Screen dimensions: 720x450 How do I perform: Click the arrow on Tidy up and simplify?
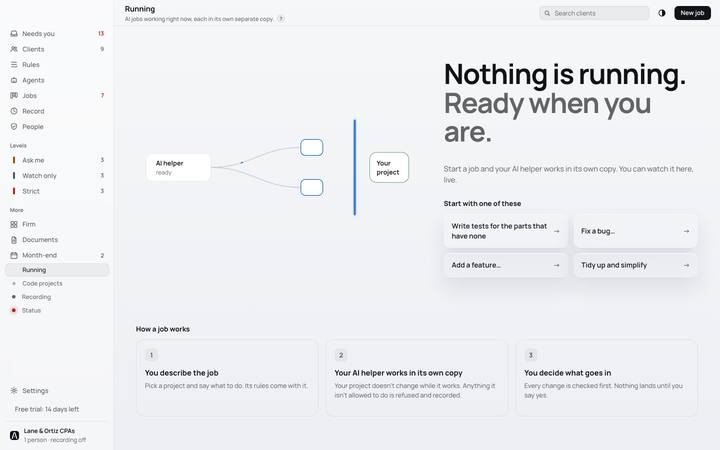click(x=686, y=265)
